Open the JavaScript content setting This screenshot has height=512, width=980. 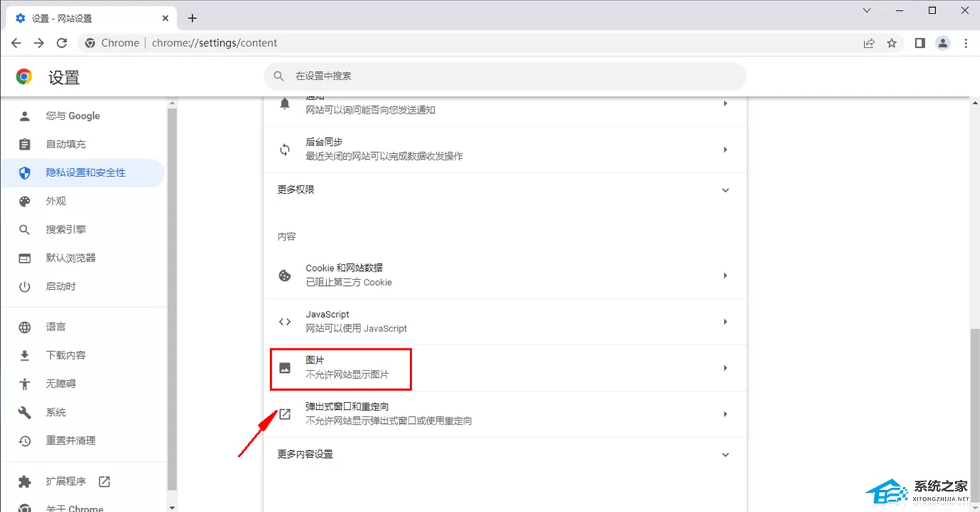point(505,321)
